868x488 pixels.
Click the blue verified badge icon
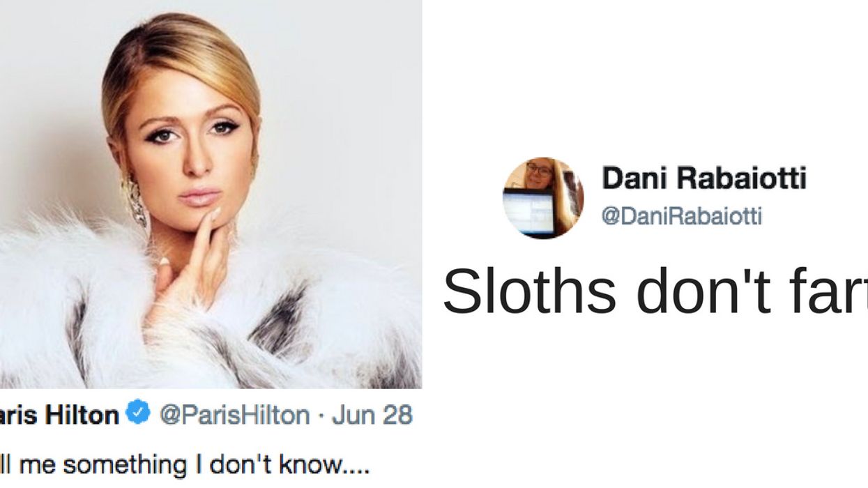pos(139,415)
